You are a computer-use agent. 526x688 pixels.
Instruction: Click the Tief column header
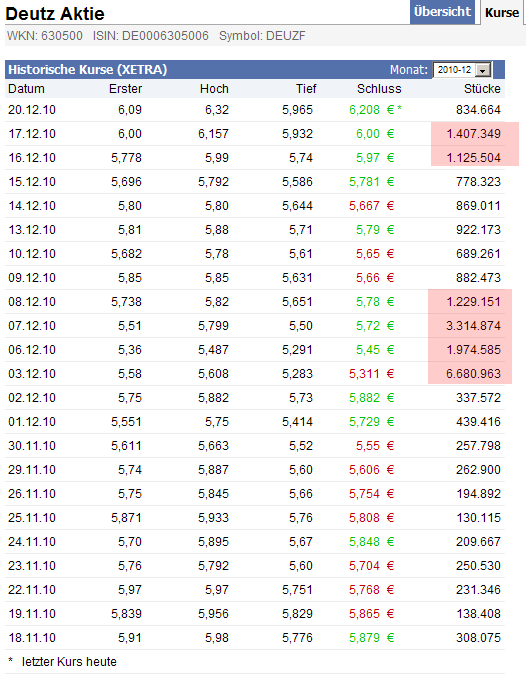[x=306, y=89]
